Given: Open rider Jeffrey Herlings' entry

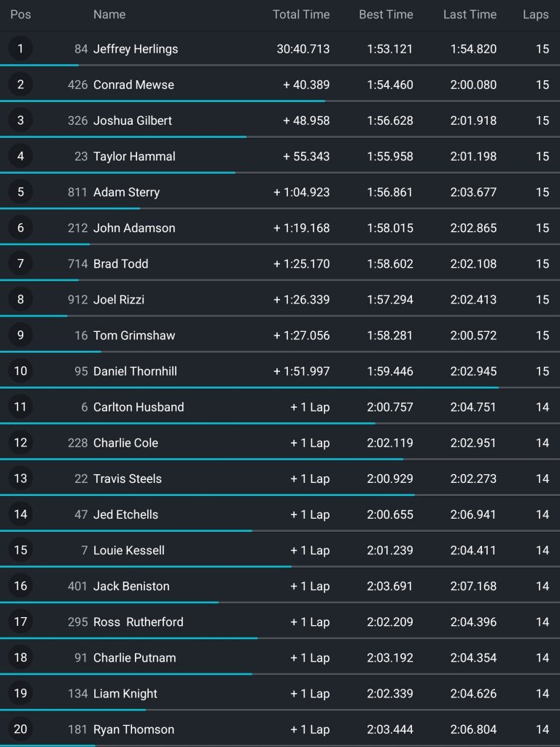Looking at the screenshot, I should [136, 49].
